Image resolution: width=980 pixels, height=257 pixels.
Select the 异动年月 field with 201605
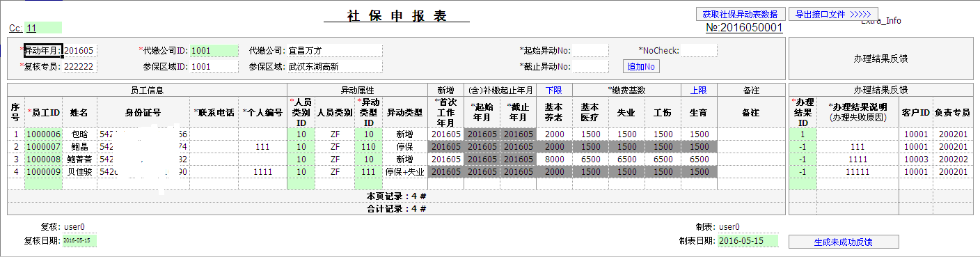(x=79, y=51)
